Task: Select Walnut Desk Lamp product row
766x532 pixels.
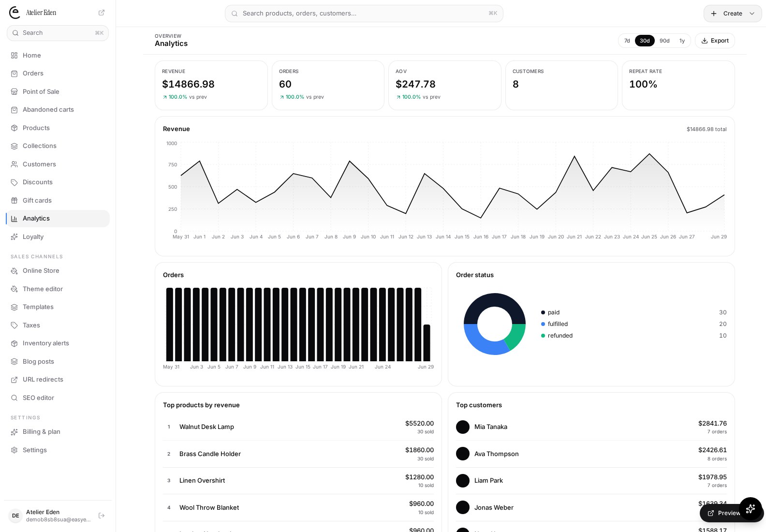Action: pos(298,427)
